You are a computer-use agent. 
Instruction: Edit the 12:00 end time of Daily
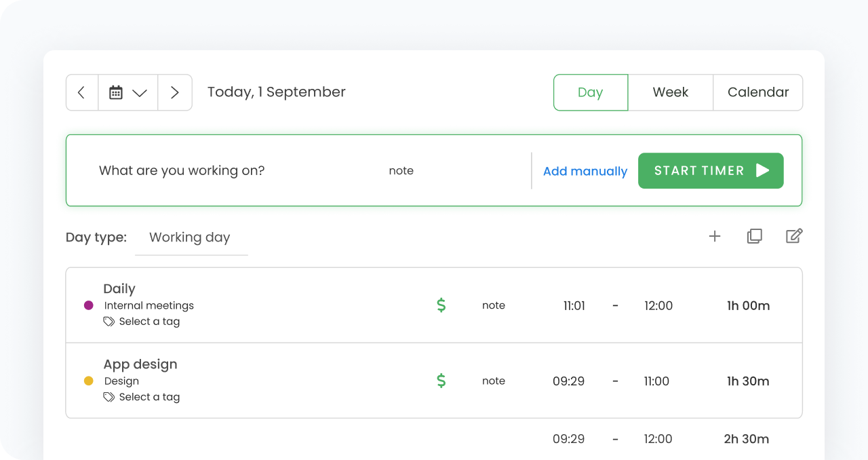coord(658,306)
